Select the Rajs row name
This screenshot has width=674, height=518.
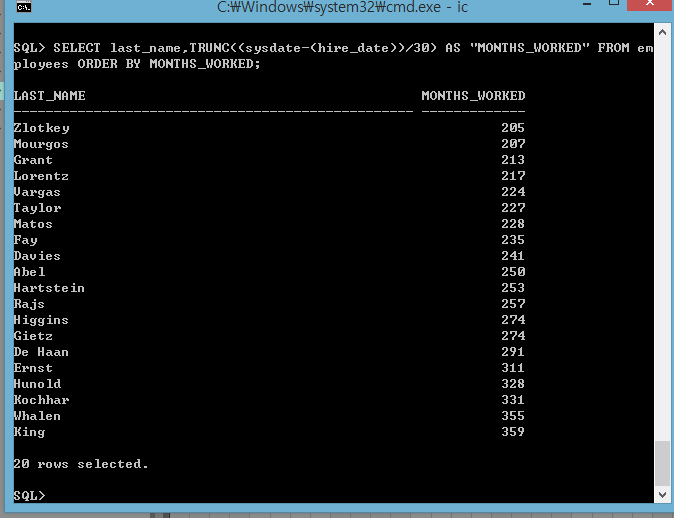pos(29,304)
